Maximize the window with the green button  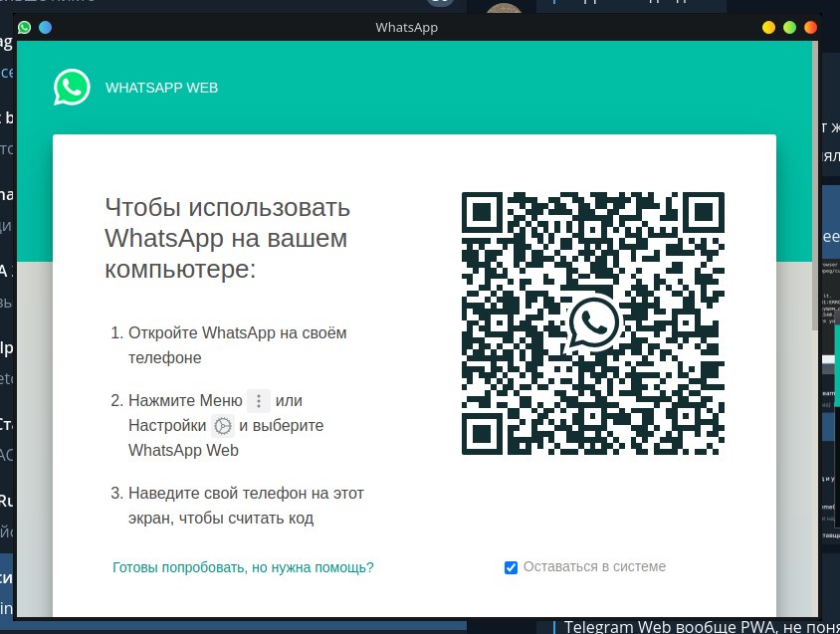coord(789,27)
